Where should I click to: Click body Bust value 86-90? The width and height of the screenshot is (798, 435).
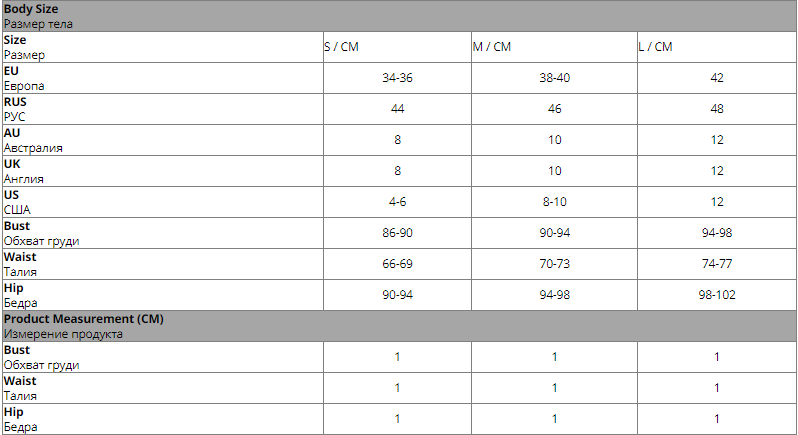pos(397,234)
